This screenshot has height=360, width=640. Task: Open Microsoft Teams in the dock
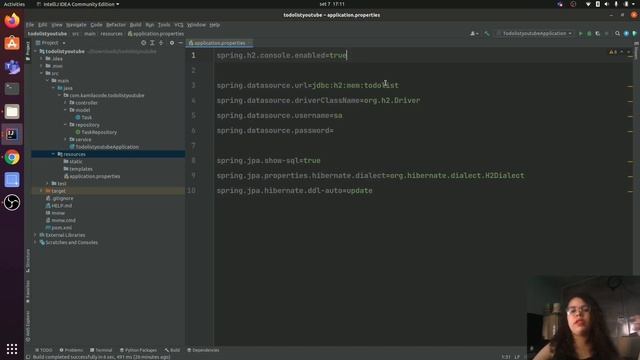pos(12,66)
